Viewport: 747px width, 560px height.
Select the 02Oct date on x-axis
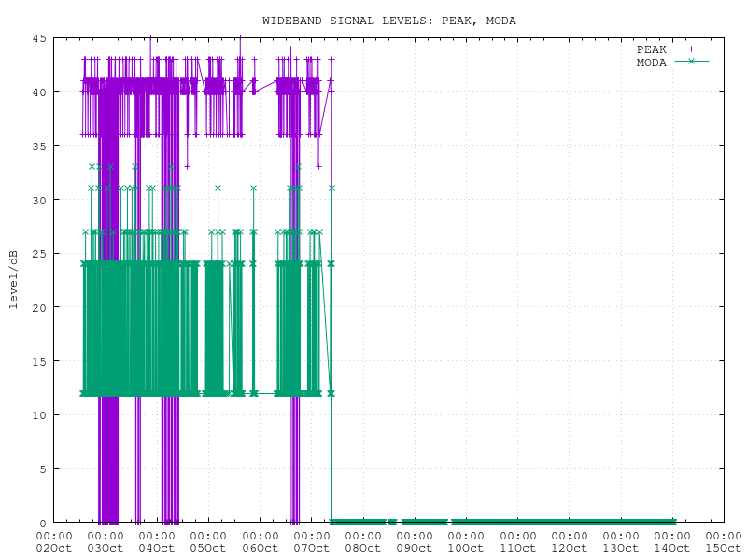click(53, 548)
